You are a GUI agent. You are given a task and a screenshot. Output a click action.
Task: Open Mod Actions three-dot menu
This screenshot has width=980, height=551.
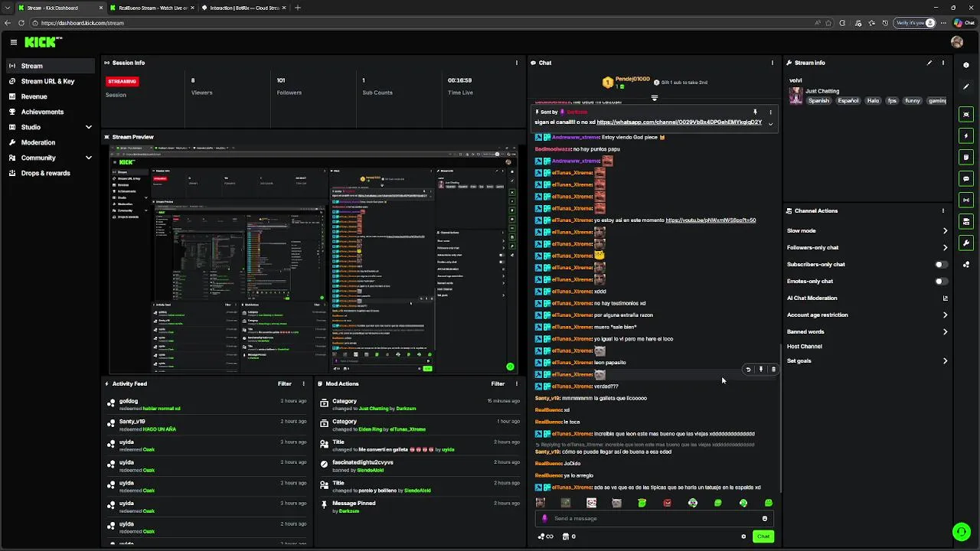pos(517,383)
